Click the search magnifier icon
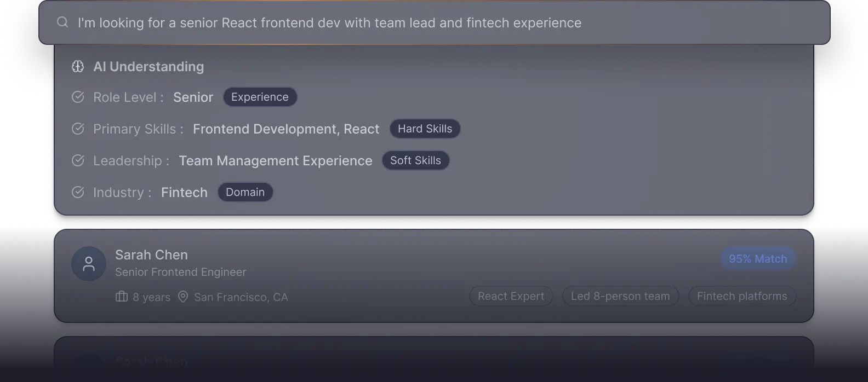 [62, 22]
